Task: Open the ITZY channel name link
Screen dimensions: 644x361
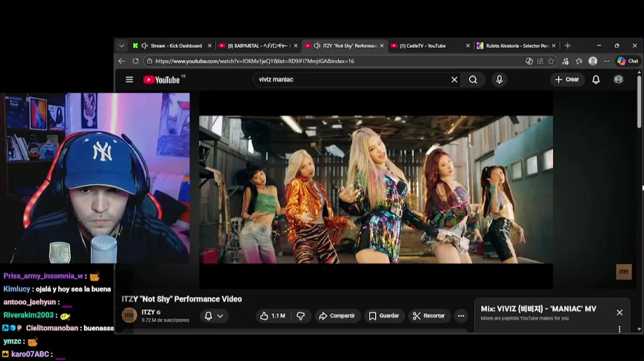Action: point(148,312)
